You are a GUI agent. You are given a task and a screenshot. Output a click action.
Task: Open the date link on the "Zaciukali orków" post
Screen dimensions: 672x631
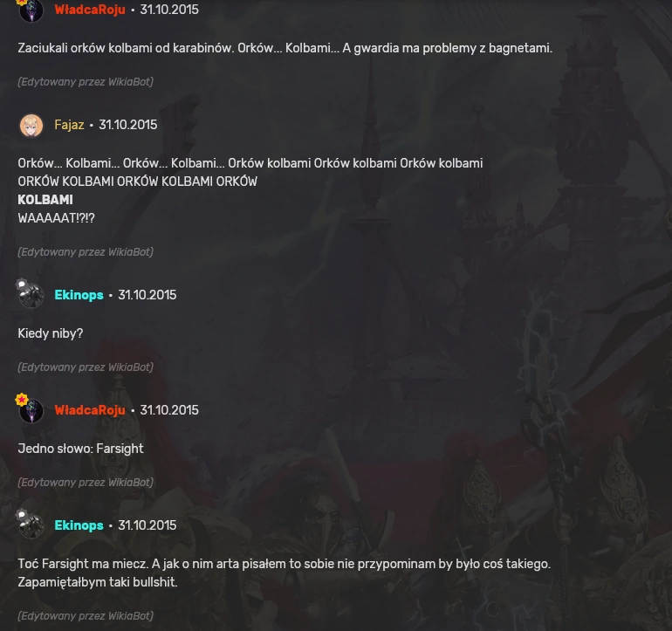(169, 10)
